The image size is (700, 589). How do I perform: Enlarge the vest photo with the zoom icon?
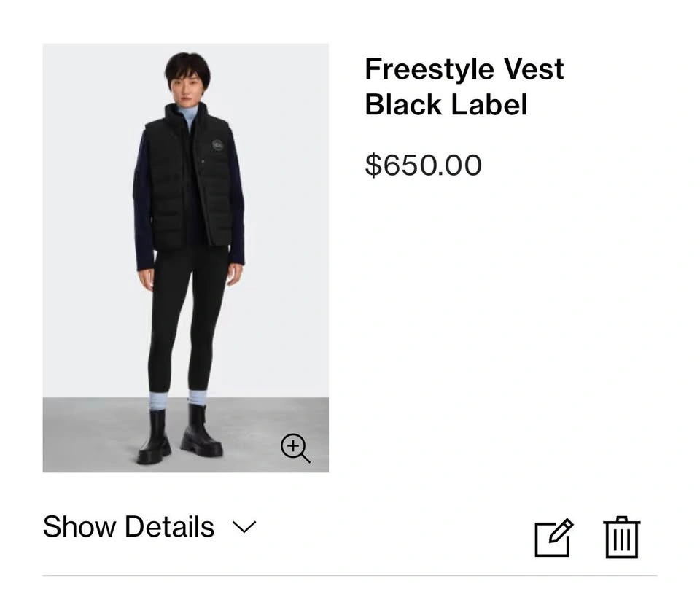click(295, 448)
